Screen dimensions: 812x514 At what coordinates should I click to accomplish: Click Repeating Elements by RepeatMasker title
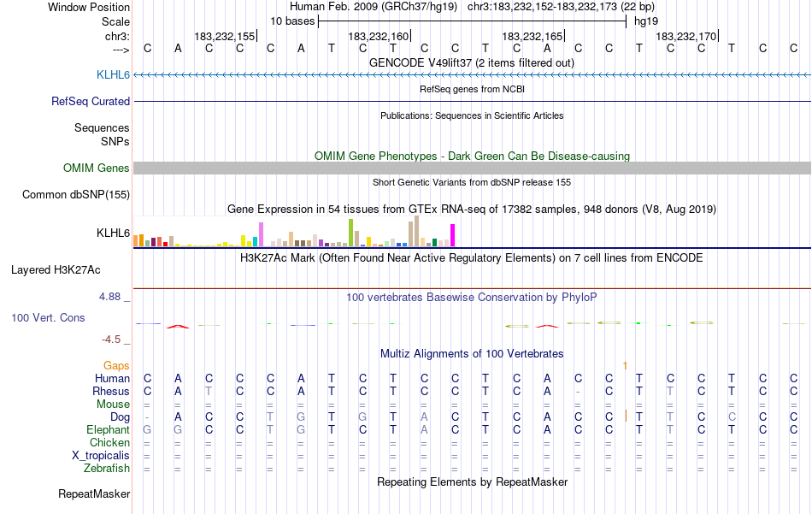pyautogui.click(x=473, y=482)
